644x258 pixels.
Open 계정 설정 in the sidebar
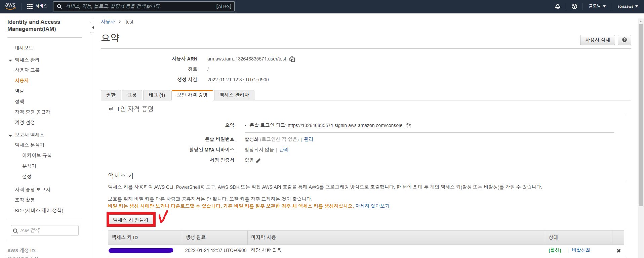pyautogui.click(x=25, y=122)
